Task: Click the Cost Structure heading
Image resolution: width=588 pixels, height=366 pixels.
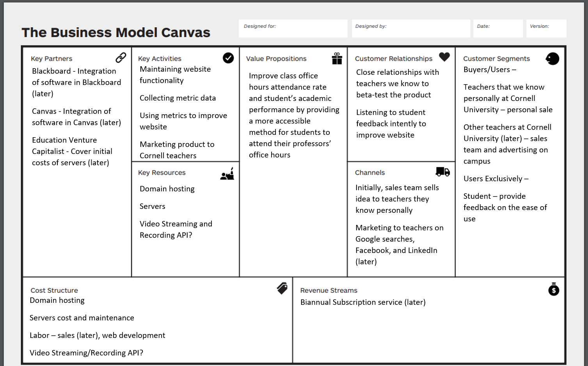Action: point(54,290)
